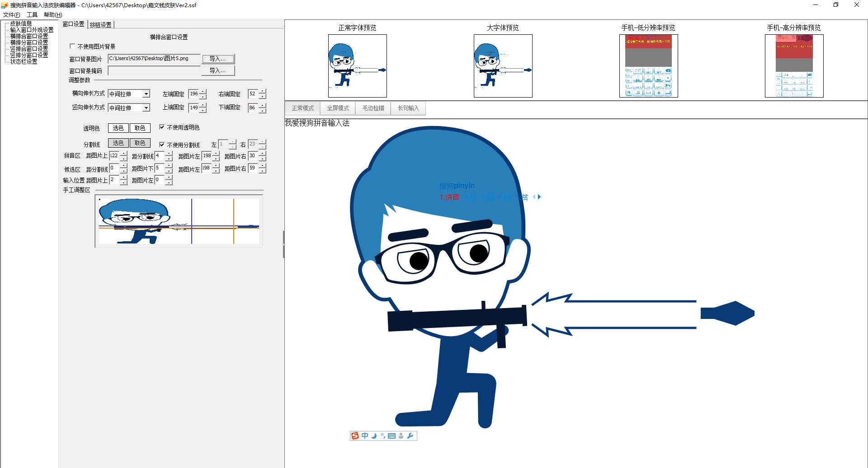This screenshot has height=468, width=868.
Task: Select 竖排合窗口设置 in the tree
Action: [29, 49]
